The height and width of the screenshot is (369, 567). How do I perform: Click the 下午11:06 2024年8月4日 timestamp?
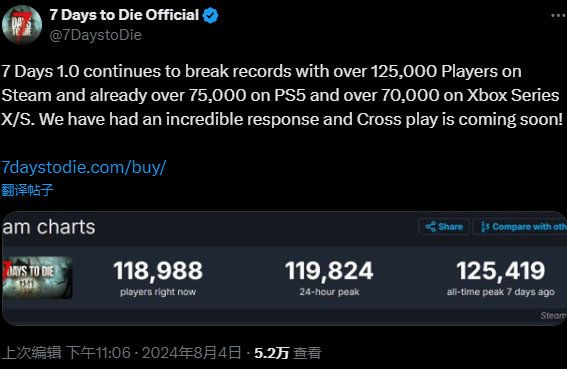(x=154, y=352)
